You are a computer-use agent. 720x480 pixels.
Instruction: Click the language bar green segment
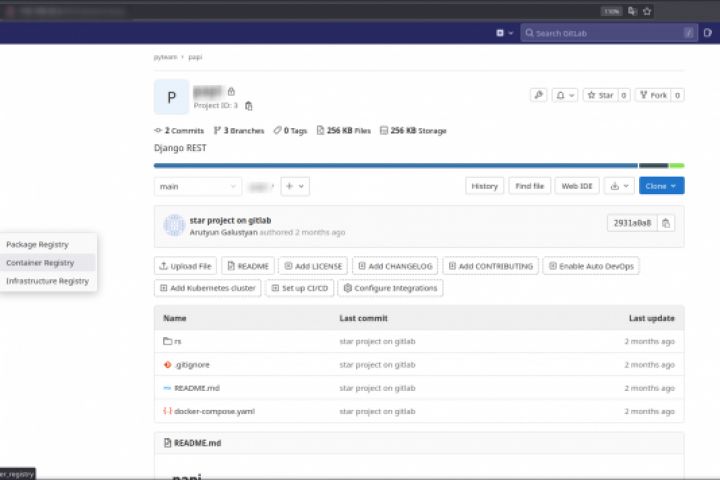[676, 165]
